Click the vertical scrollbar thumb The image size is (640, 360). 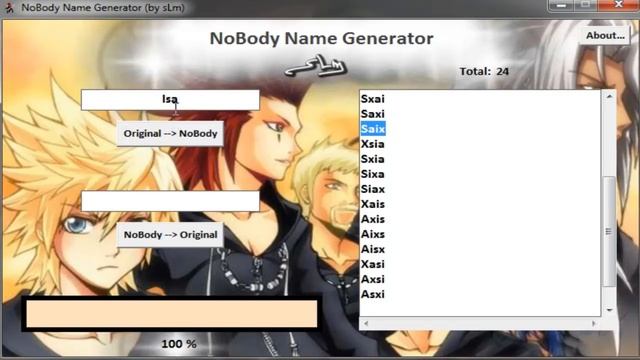pyautogui.click(x=609, y=231)
